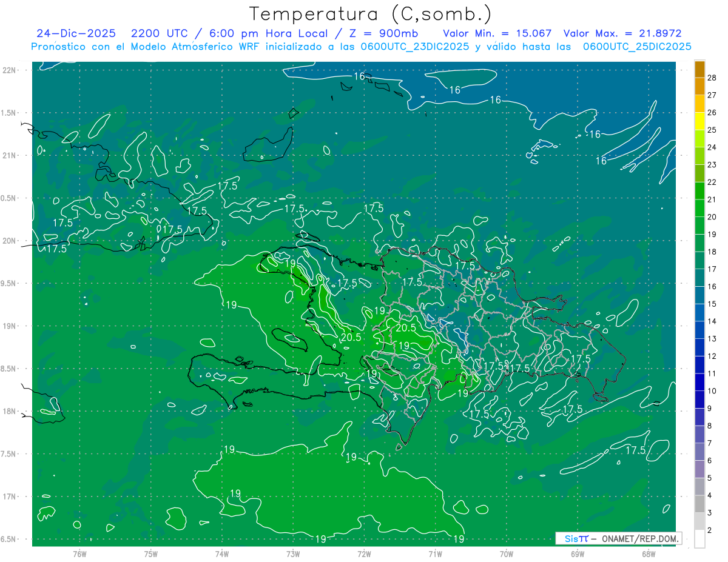Viewport: 728px width, 562px height.
Task: Click the '12' value on color scale
Action: pos(712,356)
